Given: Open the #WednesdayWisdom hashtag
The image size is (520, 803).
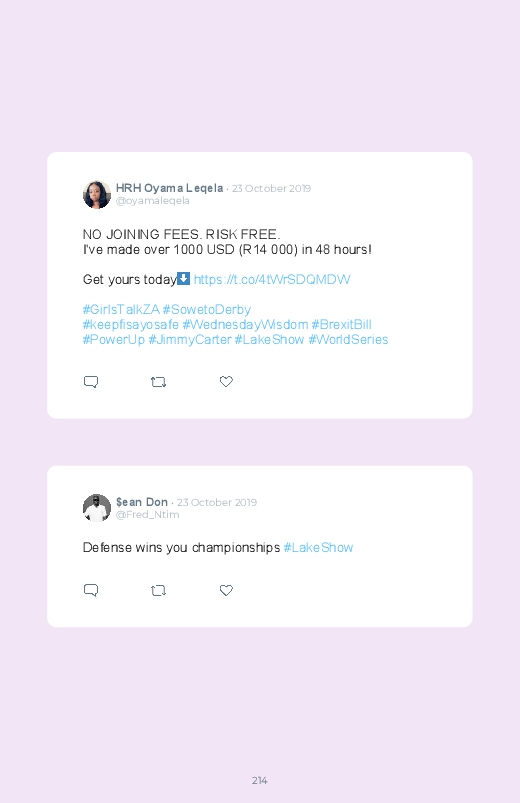Looking at the screenshot, I should coord(245,325).
